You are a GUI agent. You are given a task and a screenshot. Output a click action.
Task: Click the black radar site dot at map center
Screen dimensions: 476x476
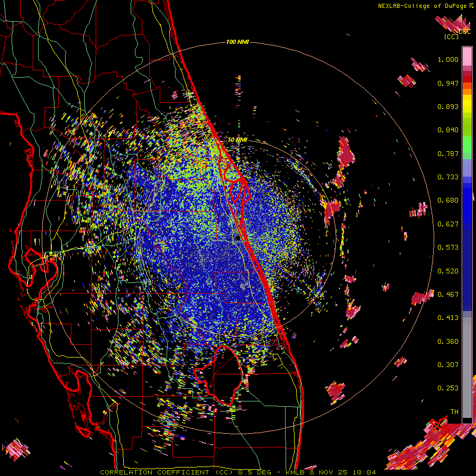pyautogui.click(x=237, y=239)
